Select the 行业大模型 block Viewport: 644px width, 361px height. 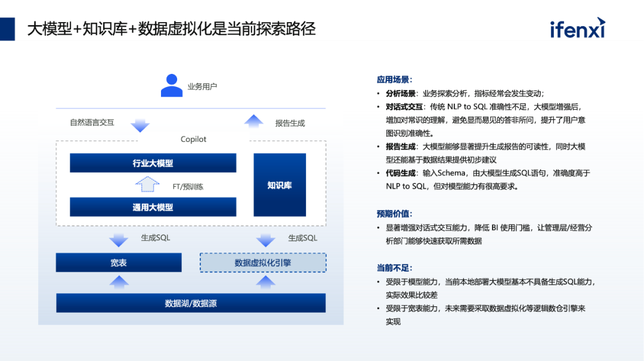(x=153, y=163)
